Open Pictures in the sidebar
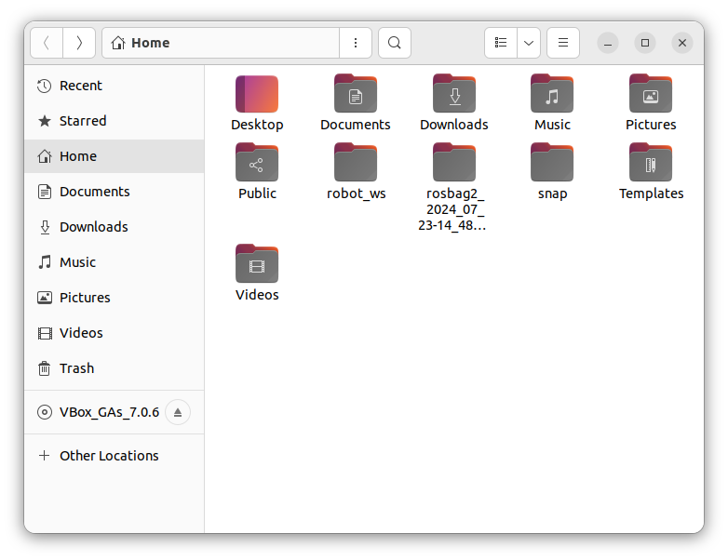Image resolution: width=728 pixels, height=560 pixels. [x=115, y=298]
